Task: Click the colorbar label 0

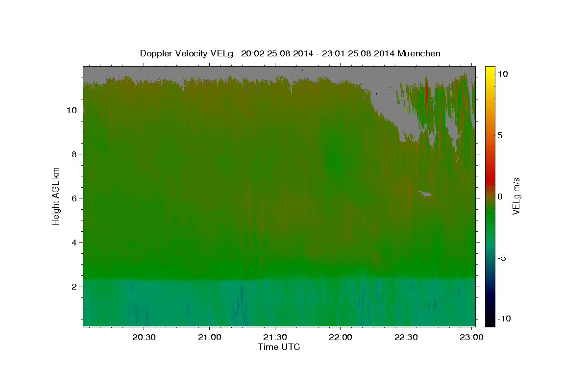Action: click(500, 196)
